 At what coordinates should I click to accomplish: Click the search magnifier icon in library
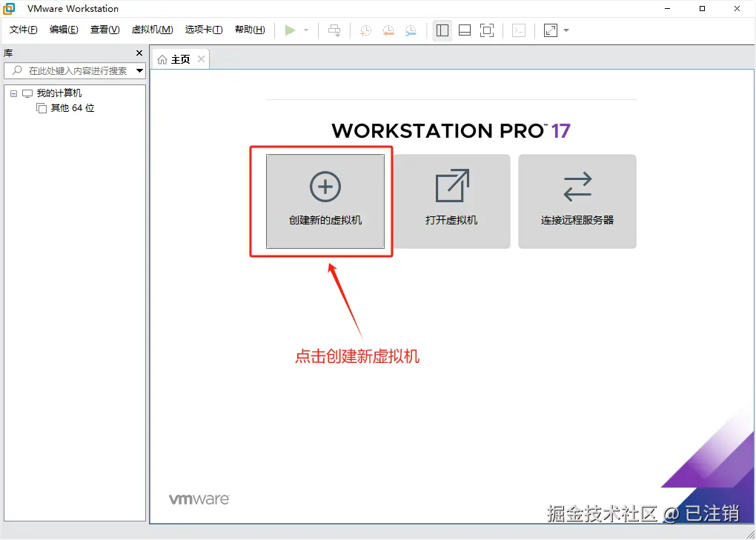(17, 70)
